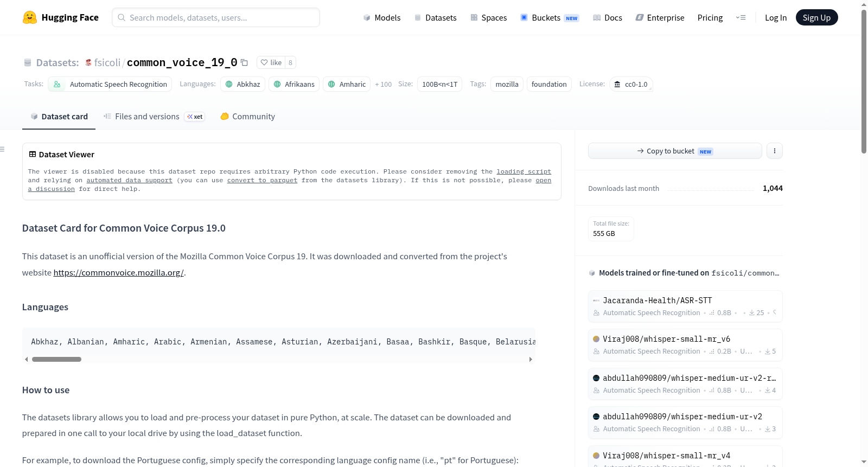The height and width of the screenshot is (467, 868).
Task: Open the convert to parquet link
Action: pyautogui.click(x=262, y=180)
